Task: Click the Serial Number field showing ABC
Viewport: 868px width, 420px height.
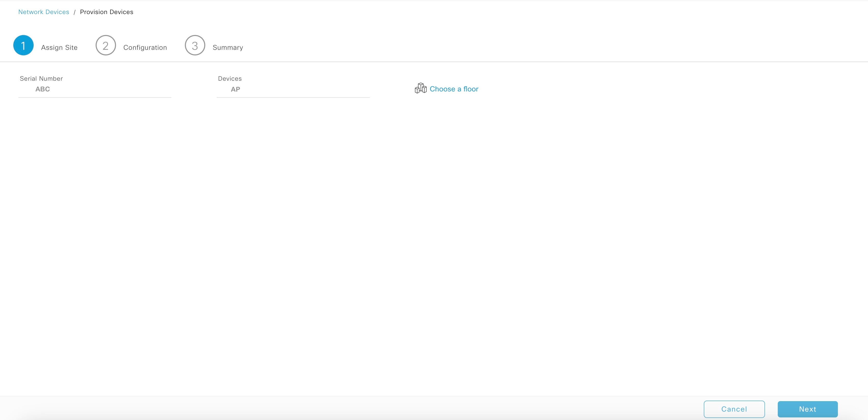Action: [94, 89]
